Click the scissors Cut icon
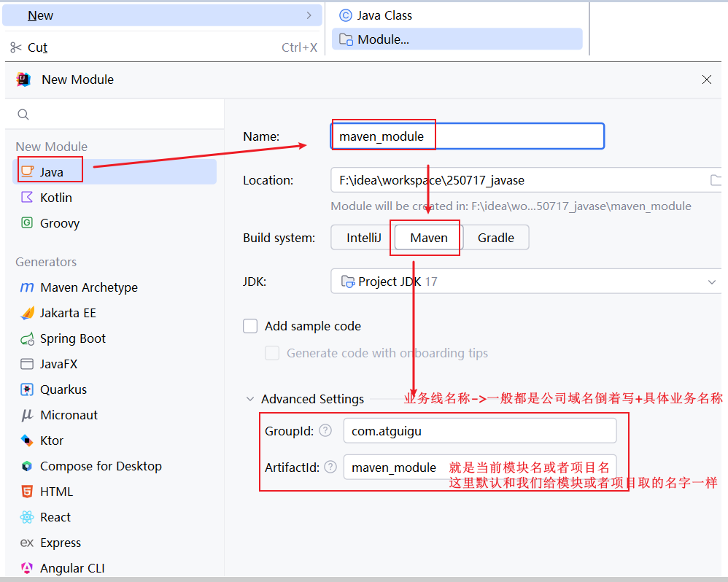The width and height of the screenshot is (728, 582). pos(16,47)
